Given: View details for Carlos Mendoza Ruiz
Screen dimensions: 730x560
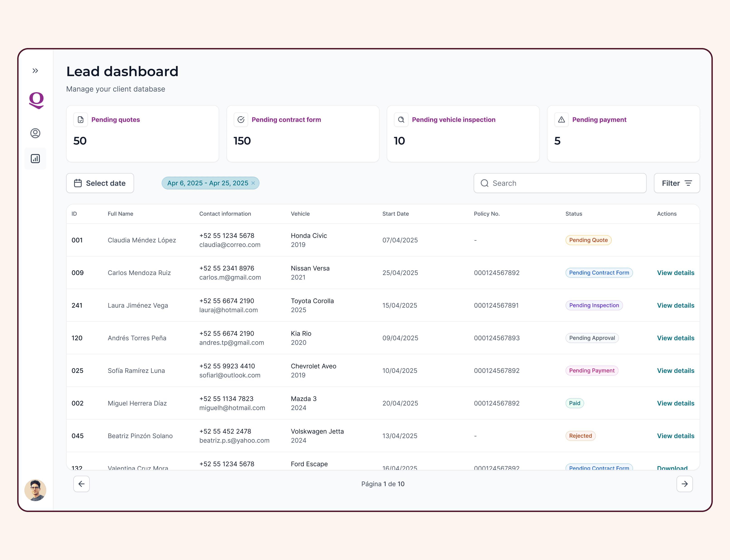Looking at the screenshot, I should (675, 273).
